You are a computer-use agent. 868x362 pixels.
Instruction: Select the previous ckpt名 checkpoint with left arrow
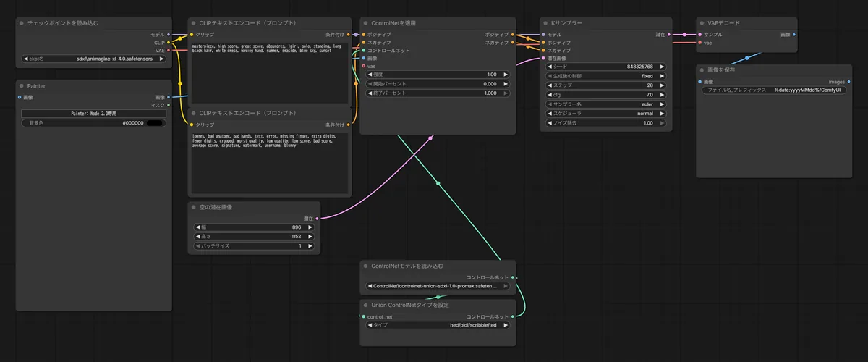tap(26, 59)
